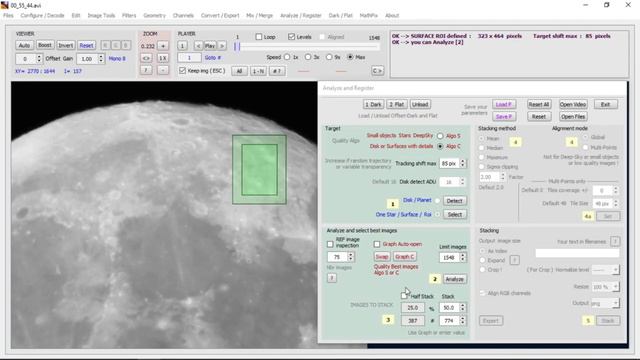Enable Graph Auto-open checkbox
This screenshot has width=640, height=360.
(377, 244)
